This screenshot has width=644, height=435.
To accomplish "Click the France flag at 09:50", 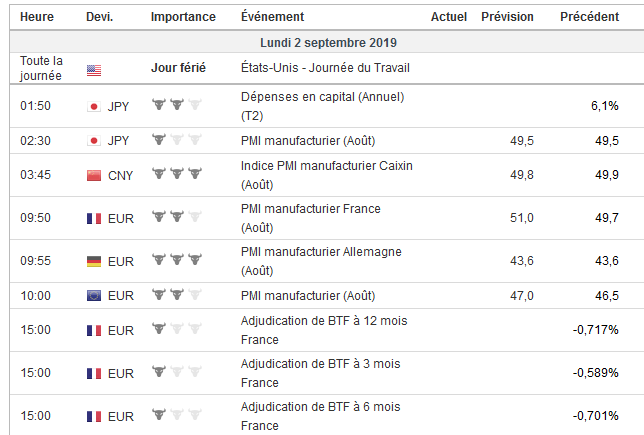I will pyautogui.click(x=94, y=217).
